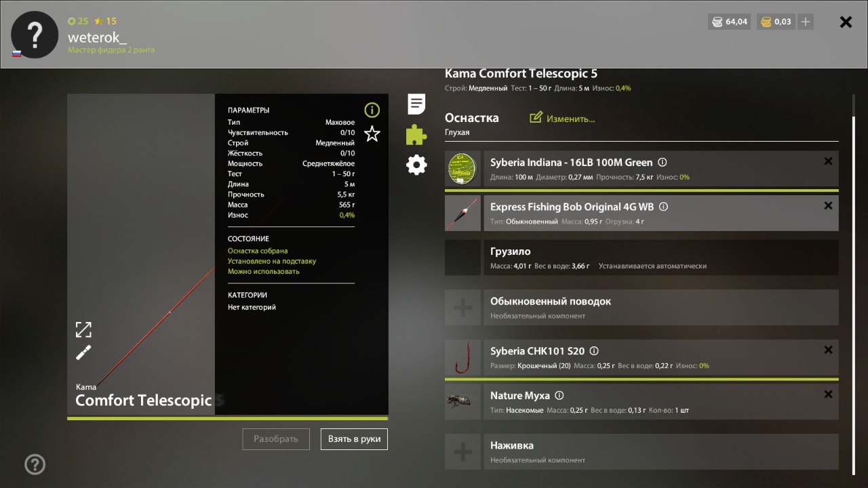Screen dimensions: 868x488
Task: Click the Russian flag badge
Action: tap(16, 54)
